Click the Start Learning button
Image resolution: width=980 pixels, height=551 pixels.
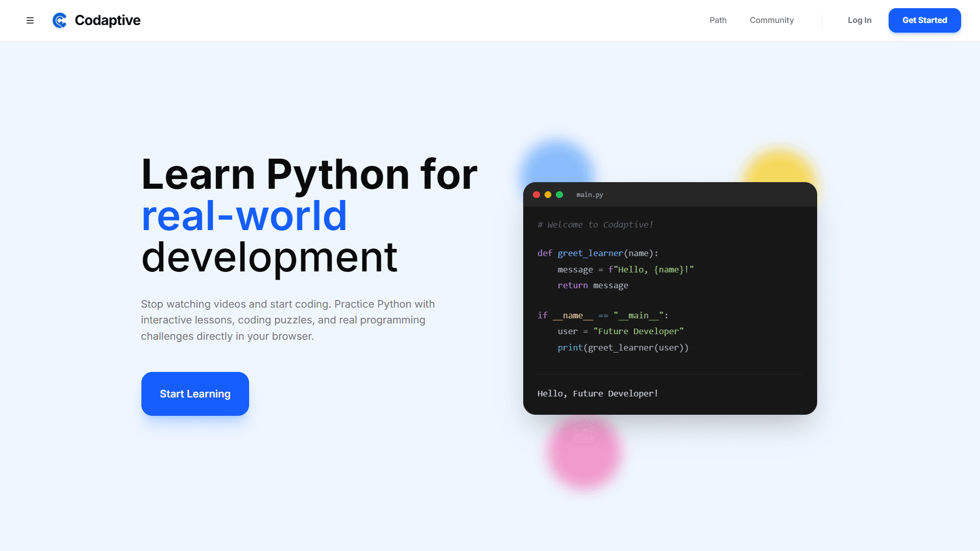(195, 394)
